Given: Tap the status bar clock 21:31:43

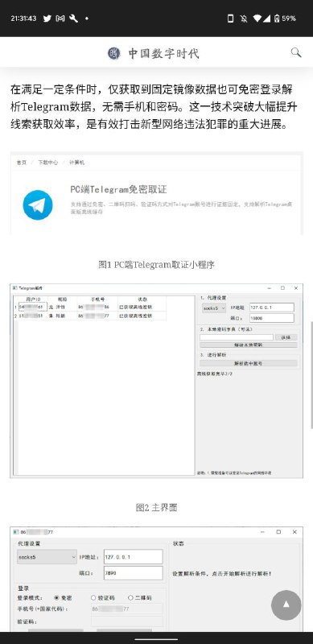Looking at the screenshot, I should (x=23, y=19).
